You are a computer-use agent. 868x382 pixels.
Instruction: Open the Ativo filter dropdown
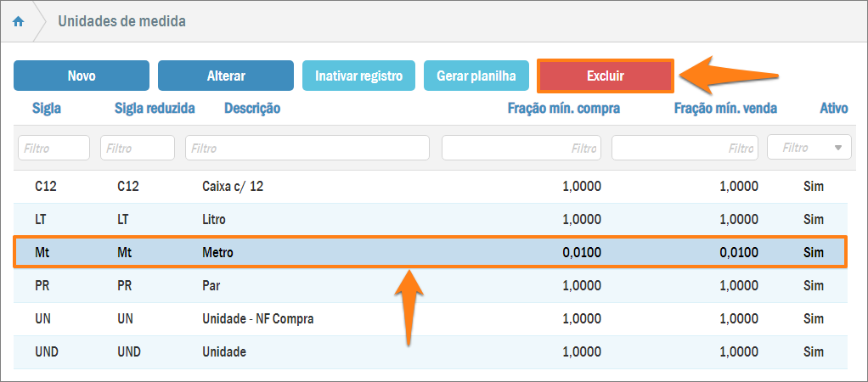tap(809, 148)
